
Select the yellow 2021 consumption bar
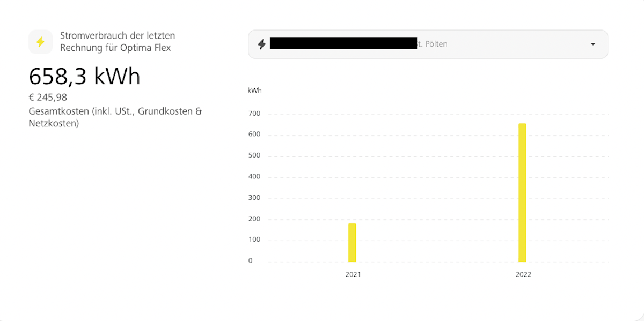352,242
